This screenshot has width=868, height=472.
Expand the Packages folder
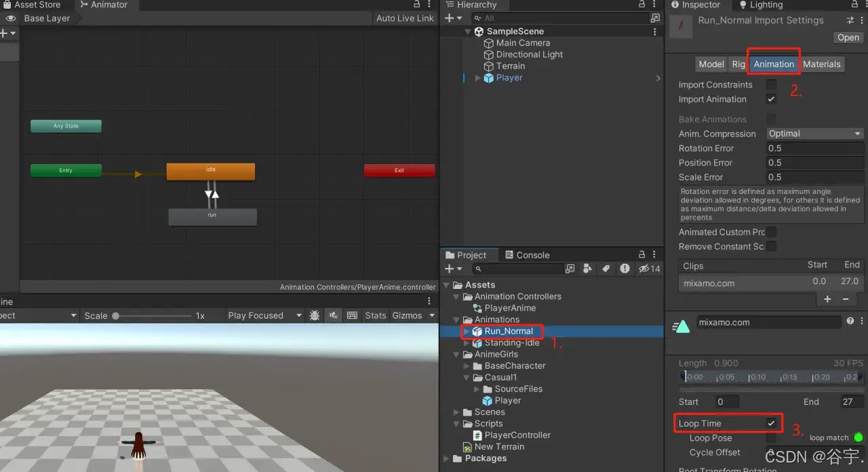coord(448,458)
